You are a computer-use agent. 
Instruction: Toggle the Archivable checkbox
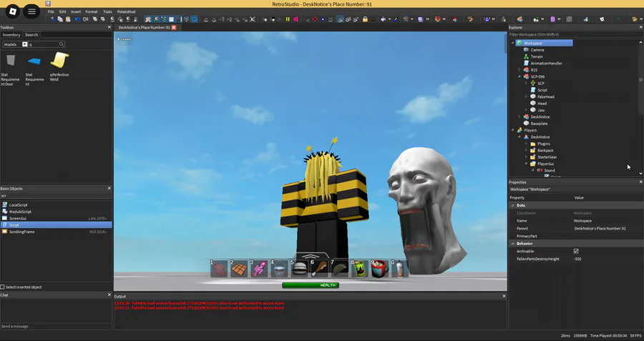click(x=576, y=251)
